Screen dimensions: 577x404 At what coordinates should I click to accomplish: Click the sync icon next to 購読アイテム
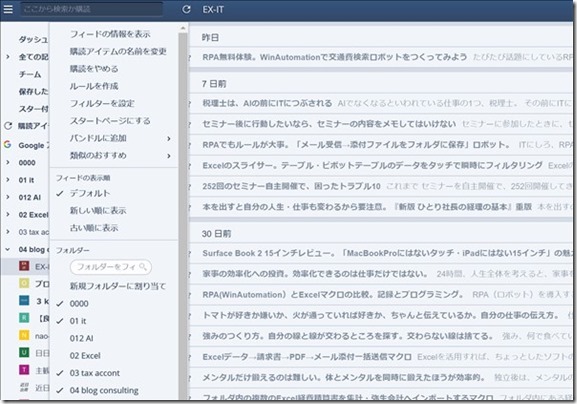8,126
